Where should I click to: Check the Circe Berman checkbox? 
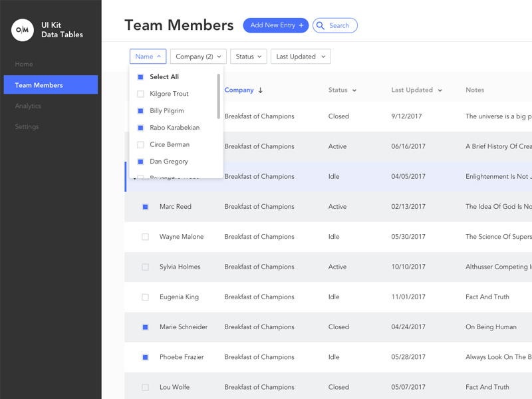(140, 144)
